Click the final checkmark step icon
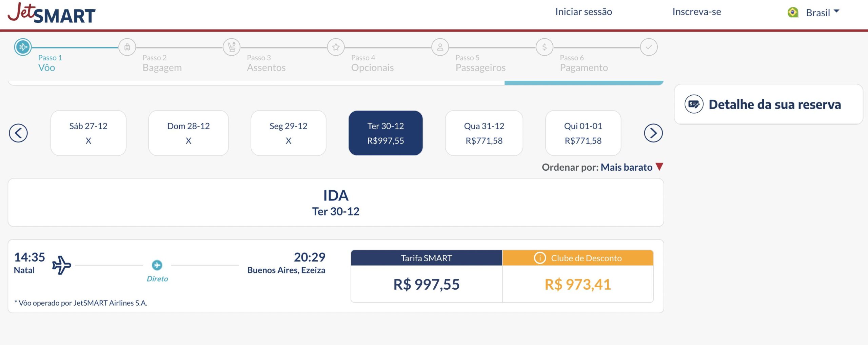This screenshot has height=345, width=868. point(649,47)
